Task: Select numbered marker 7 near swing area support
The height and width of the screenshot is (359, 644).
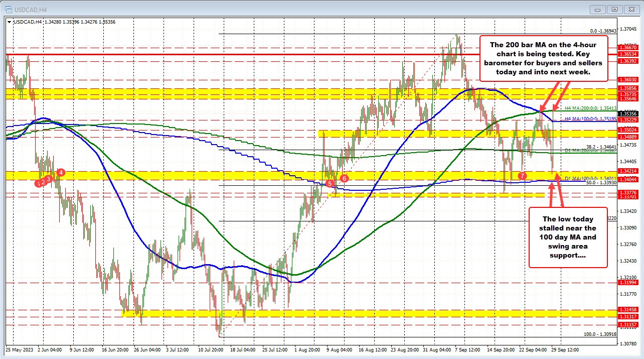Action: coord(522,176)
